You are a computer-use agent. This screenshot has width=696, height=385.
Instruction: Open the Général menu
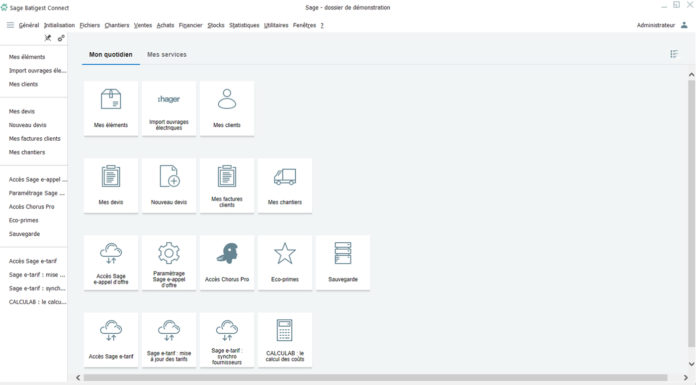[x=29, y=25]
